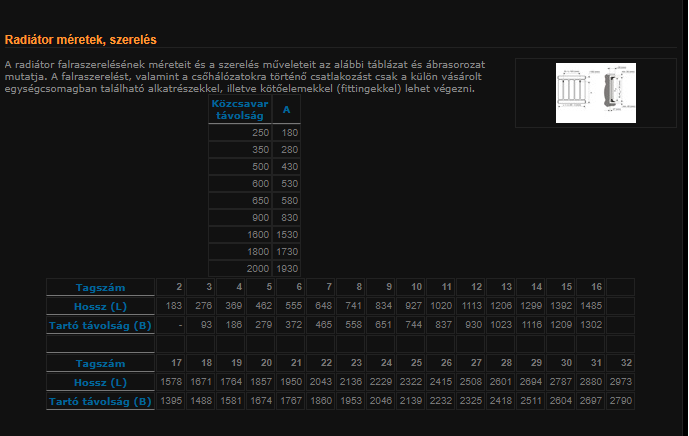The height and width of the screenshot is (436, 689).
Task: Click the 'A' column header
Action: [x=287, y=109]
